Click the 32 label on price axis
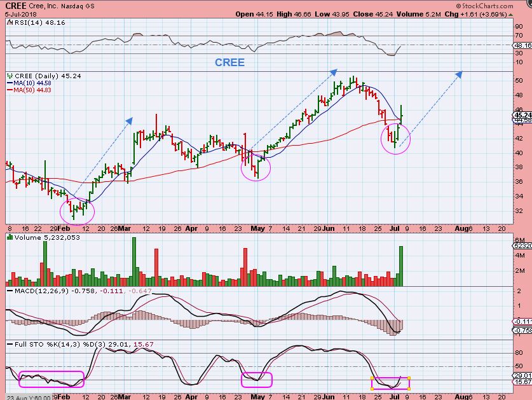532x400 pixels. pyautogui.click(x=519, y=210)
